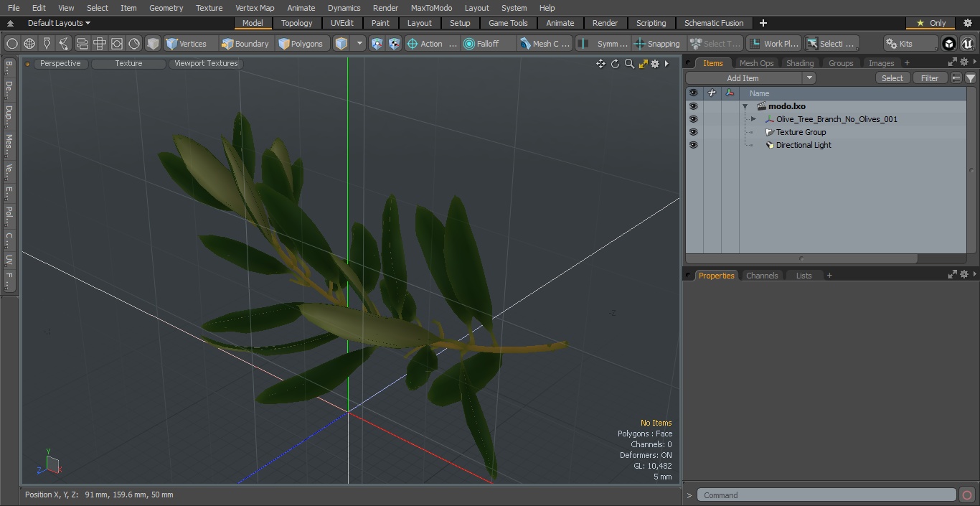Click the stacked rounded-rectangles icon in the toolbar
Viewport: 980px width, 506px height.
click(x=82, y=44)
